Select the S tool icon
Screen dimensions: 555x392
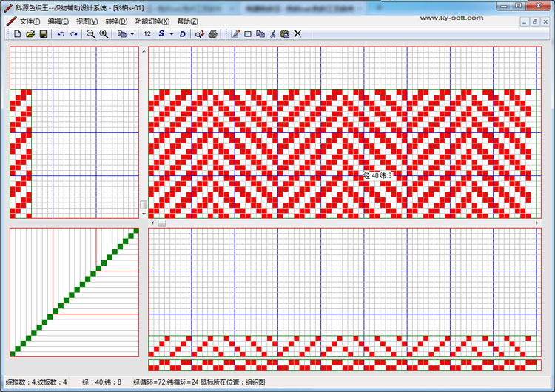(161, 33)
